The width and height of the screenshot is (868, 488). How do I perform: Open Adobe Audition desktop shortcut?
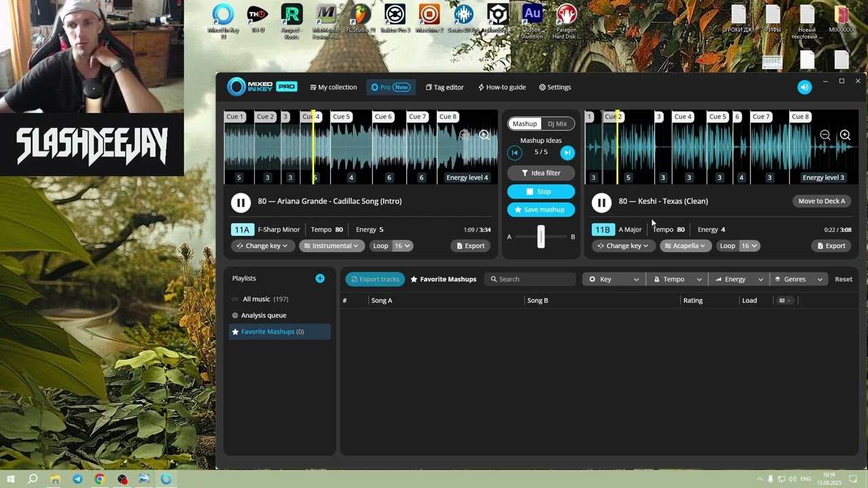point(532,22)
